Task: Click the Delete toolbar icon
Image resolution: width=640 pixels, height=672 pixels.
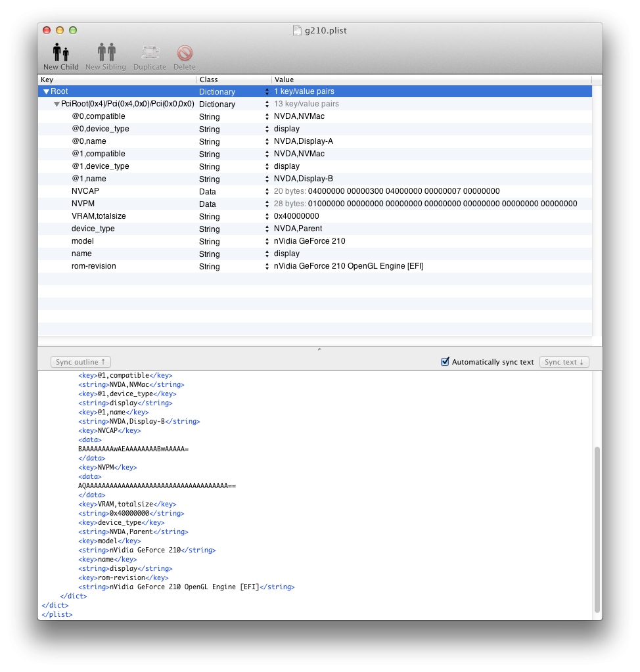Action: [x=185, y=53]
